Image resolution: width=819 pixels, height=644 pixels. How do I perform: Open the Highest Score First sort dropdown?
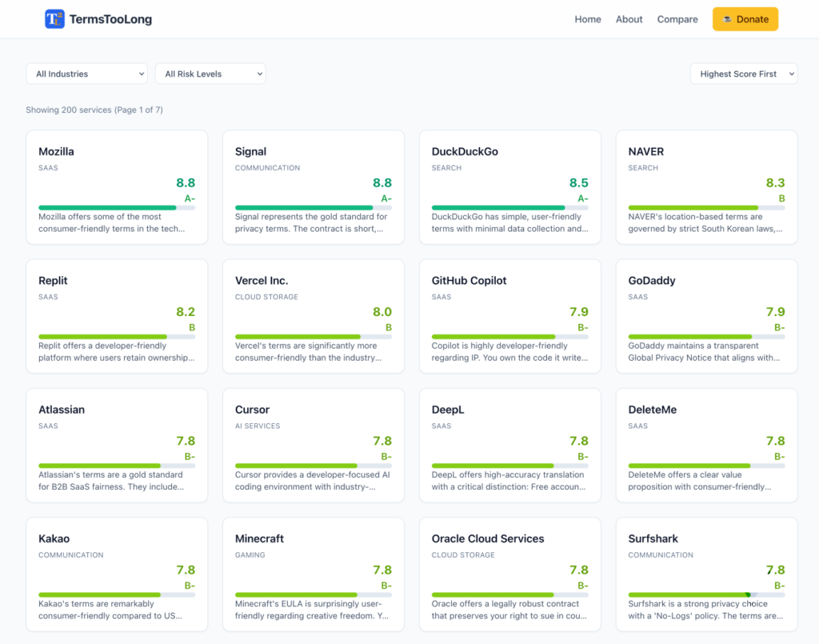click(x=744, y=74)
